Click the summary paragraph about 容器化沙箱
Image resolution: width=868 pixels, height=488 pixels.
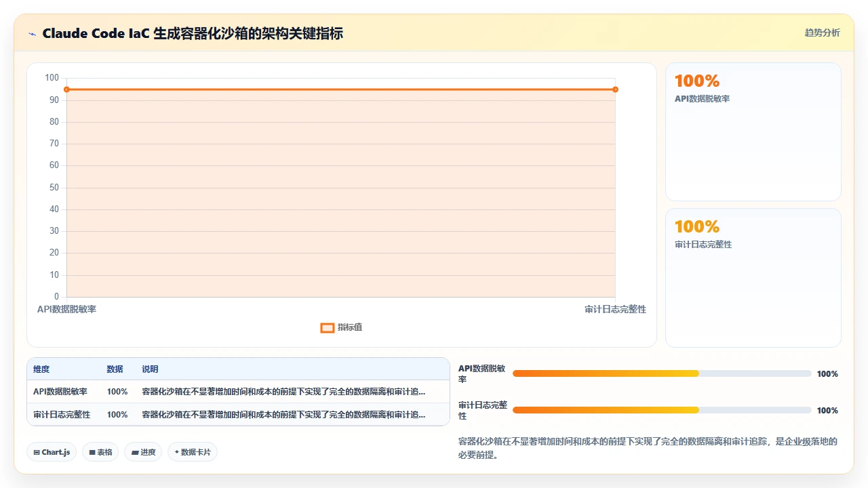[648, 448]
